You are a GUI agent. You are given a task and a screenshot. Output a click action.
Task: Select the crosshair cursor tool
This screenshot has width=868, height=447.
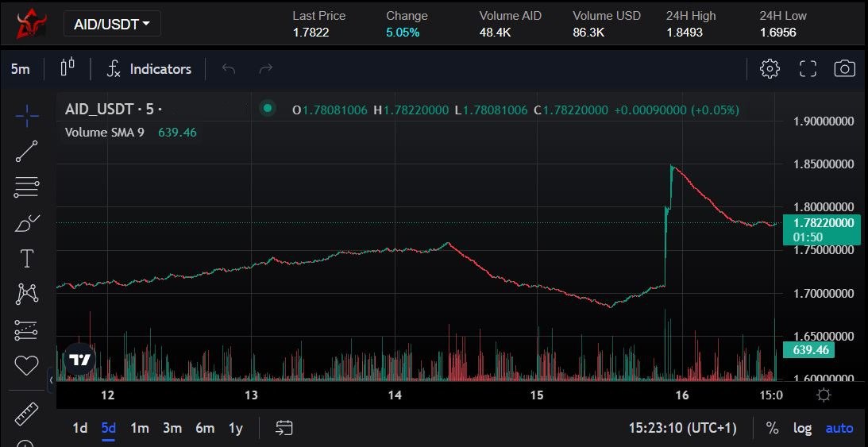tap(26, 116)
